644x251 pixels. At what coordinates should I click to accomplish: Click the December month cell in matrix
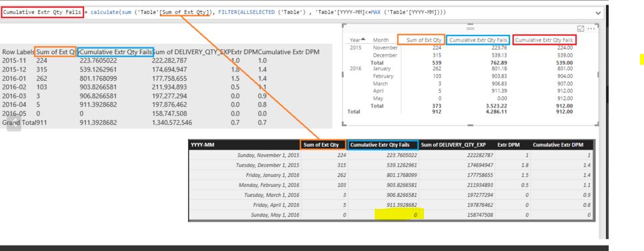(385, 55)
